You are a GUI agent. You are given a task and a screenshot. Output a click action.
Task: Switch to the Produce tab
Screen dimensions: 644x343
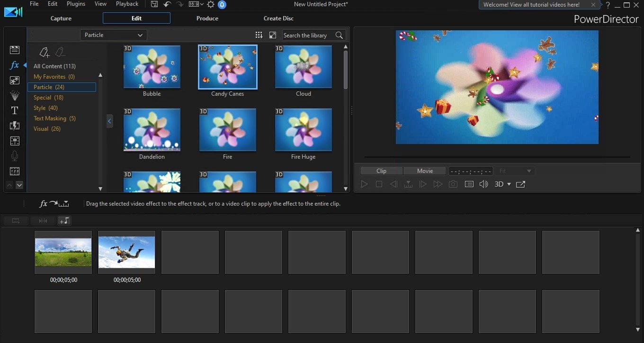pyautogui.click(x=207, y=18)
